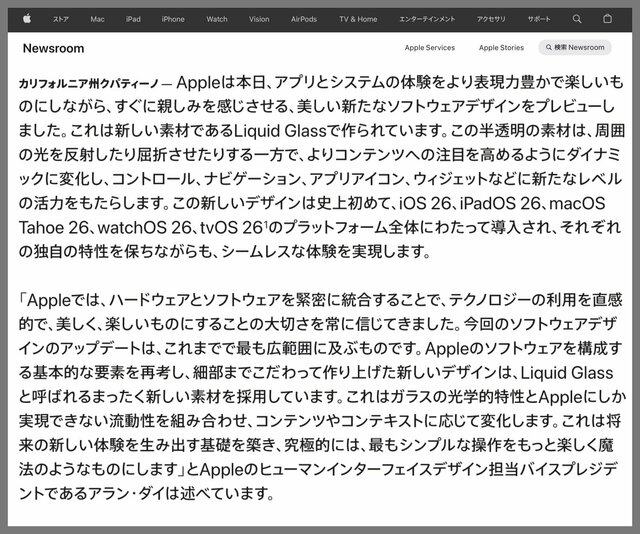Open the AirPods menu item
640x534 pixels.
tap(304, 19)
